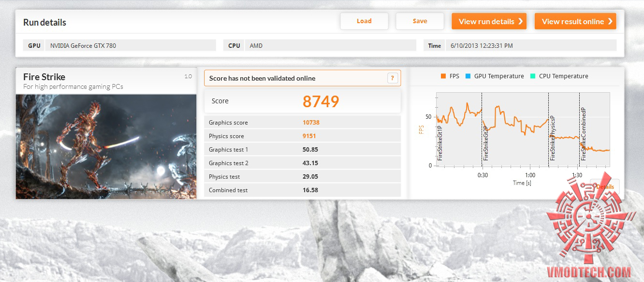Click the Run details heading
Image resolution: width=644 pixels, height=282 pixels.
pyautogui.click(x=44, y=22)
